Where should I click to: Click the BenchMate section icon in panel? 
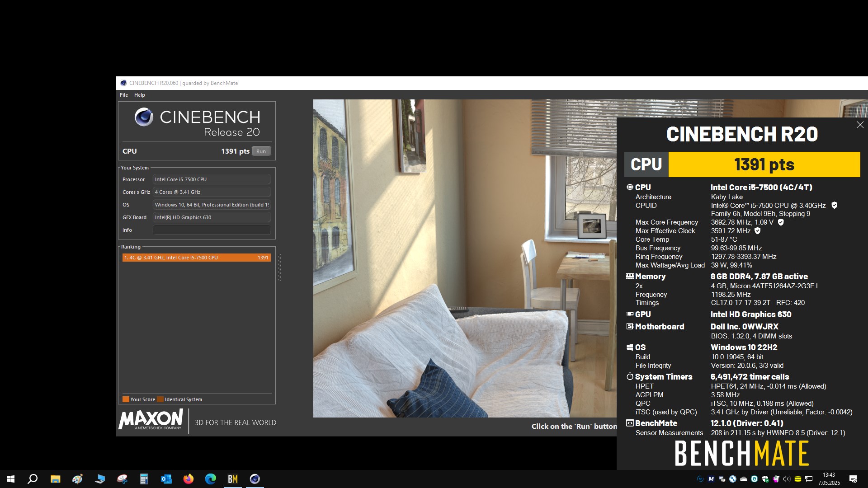coord(630,423)
